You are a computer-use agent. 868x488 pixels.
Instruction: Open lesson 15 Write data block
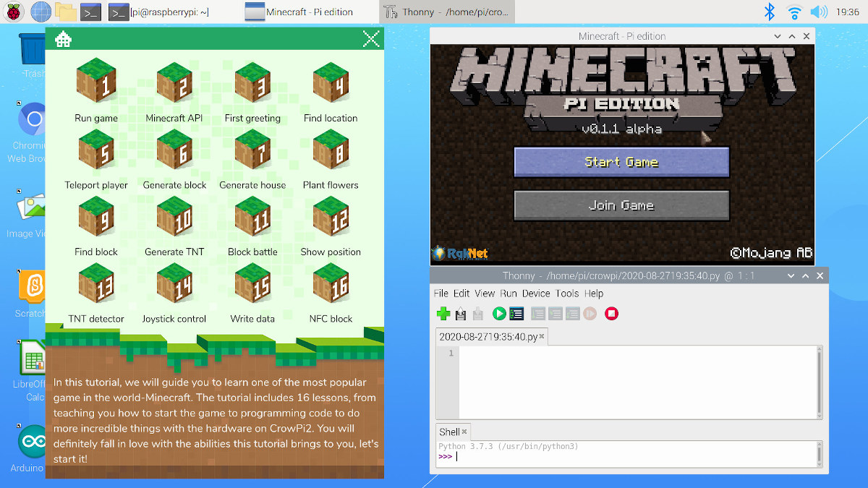click(252, 284)
